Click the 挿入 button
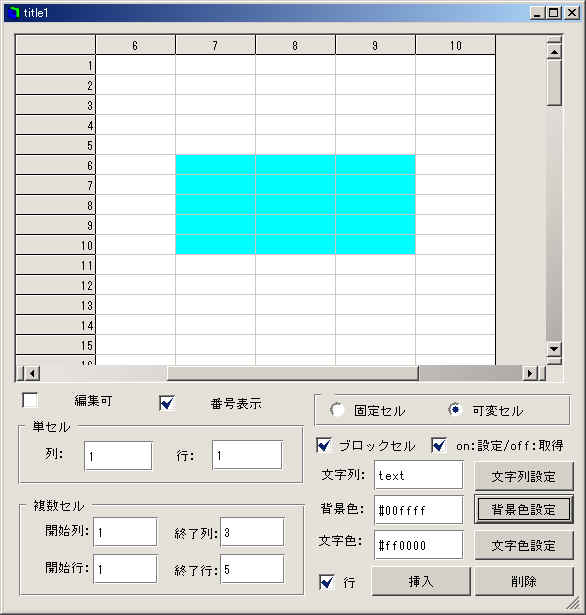 (x=421, y=581)
